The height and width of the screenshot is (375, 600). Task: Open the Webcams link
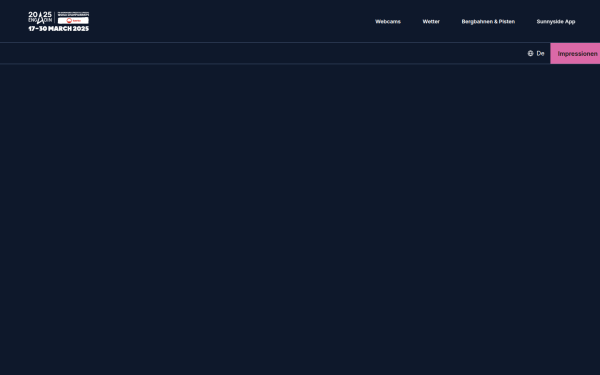click(388, 21)
